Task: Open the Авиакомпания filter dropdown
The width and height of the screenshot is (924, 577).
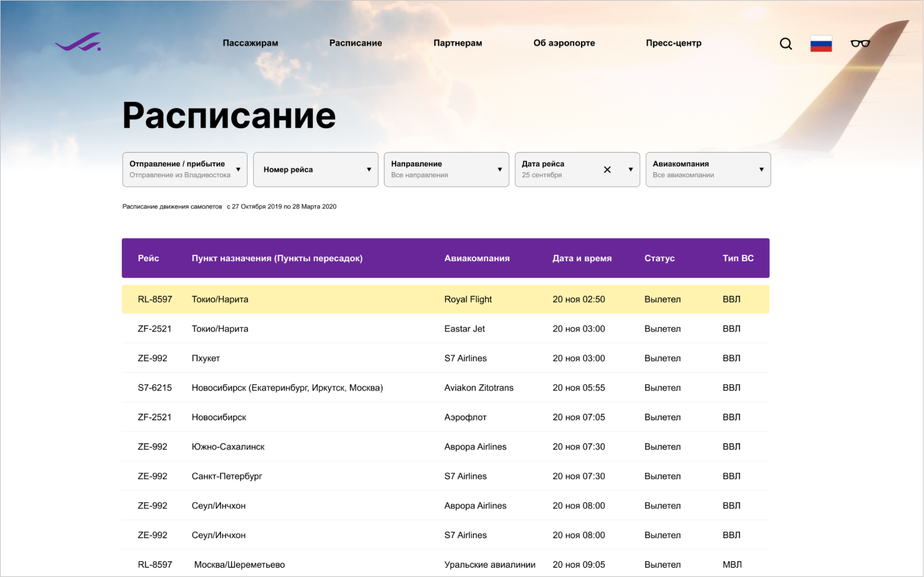Action: (x=707, y=170)
